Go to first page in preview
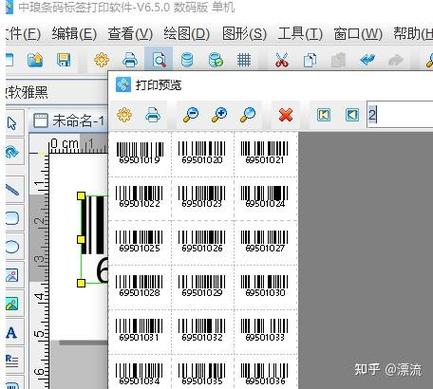 pyautogui.click(x=324, y=115)
